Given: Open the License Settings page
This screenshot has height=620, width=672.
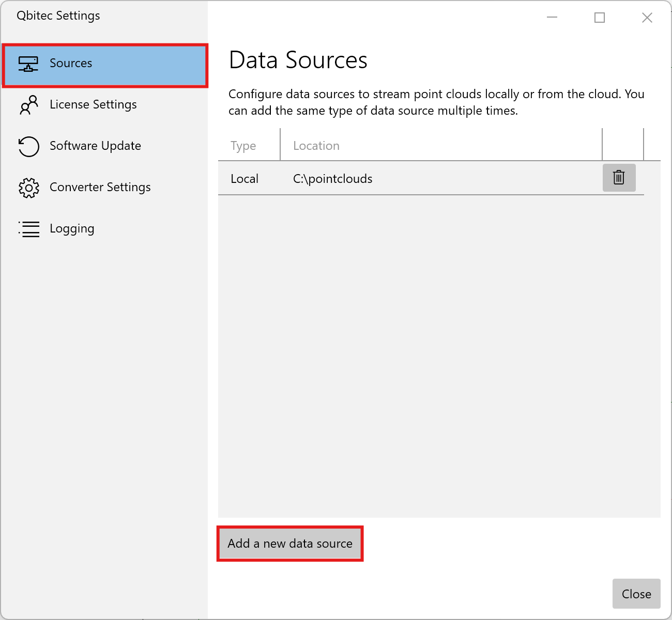Looking at the screenshot, I should 93,104.
